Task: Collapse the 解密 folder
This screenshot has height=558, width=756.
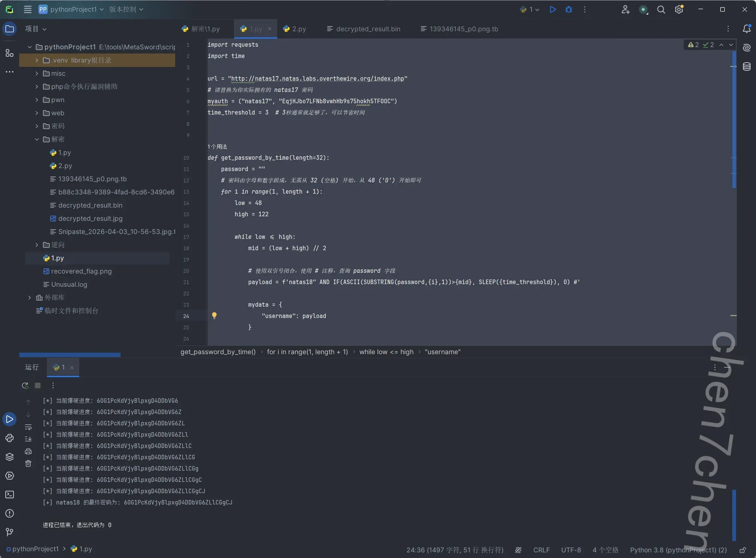Action: coord(37,139)
